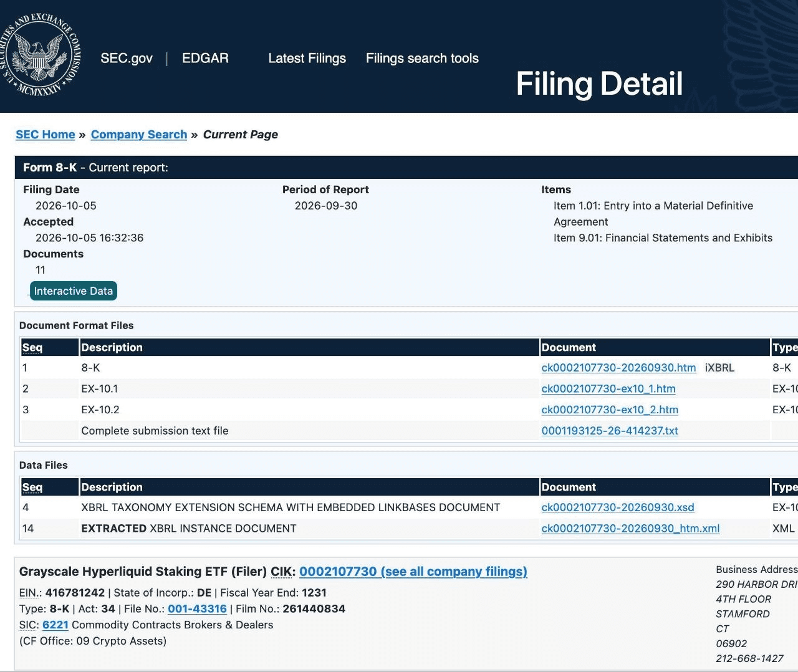Open Latest Filings menu item
This screenshot has width=798, height=672.
pyautogui.click(x=307, y=58)
